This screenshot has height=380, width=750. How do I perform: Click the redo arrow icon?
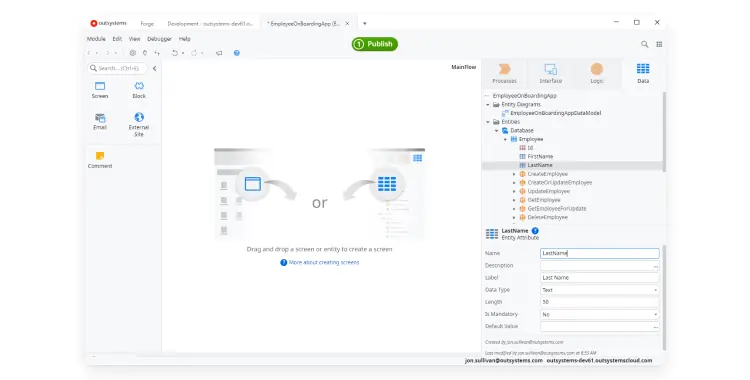194,53
